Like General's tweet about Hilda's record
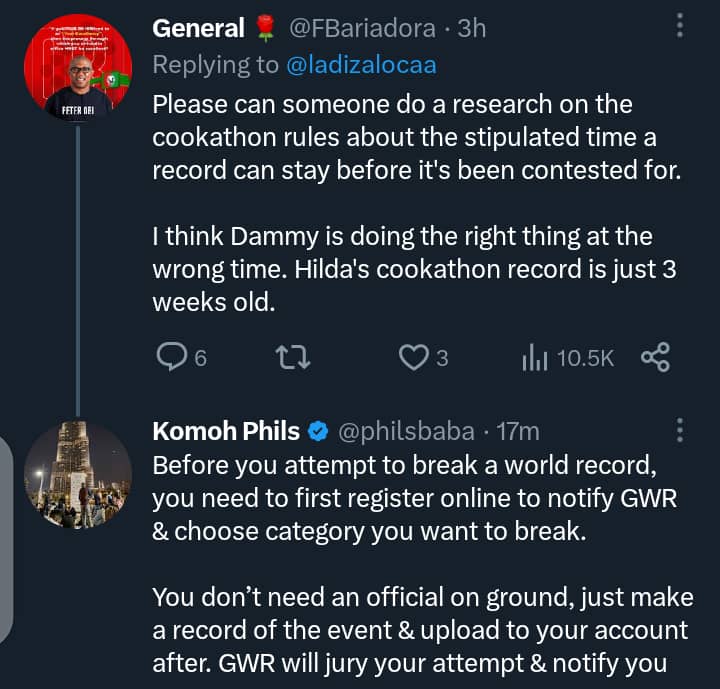Viewport: 720px width, 689px height. tap(413, 357)
